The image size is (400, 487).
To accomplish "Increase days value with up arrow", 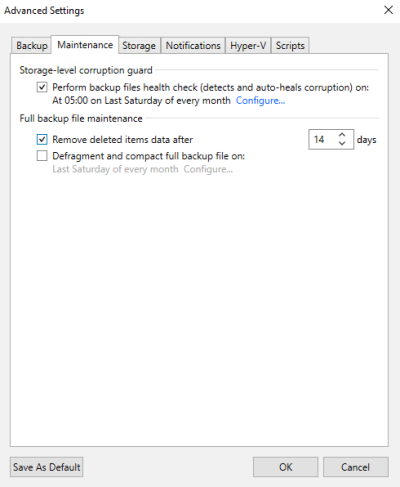I will (x=342, y=135).
